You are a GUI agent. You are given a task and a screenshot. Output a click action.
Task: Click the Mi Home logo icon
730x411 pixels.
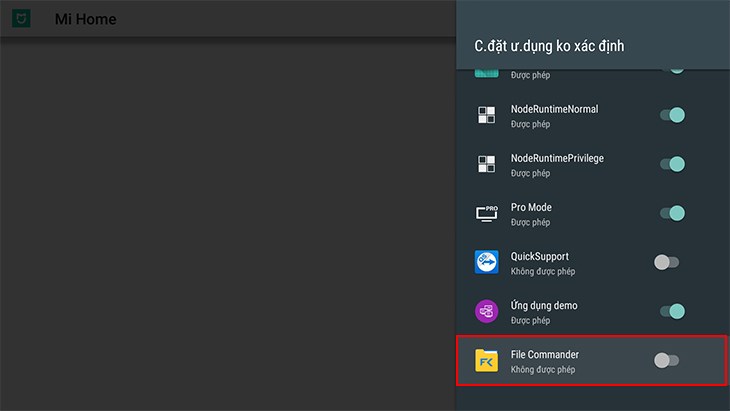(x=20, y=19)
